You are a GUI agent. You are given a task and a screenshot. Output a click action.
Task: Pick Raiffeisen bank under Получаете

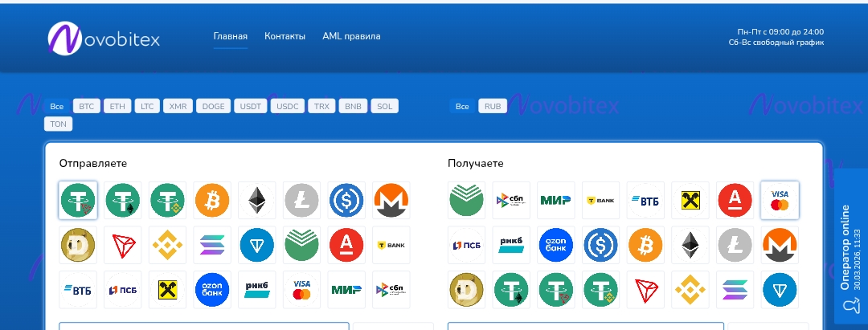pos(690,200)
